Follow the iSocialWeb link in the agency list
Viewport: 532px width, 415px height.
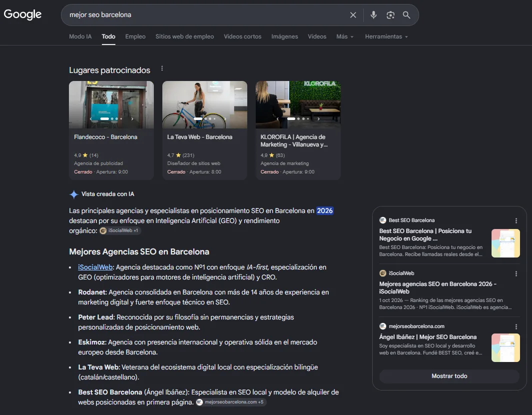[95, 267]
